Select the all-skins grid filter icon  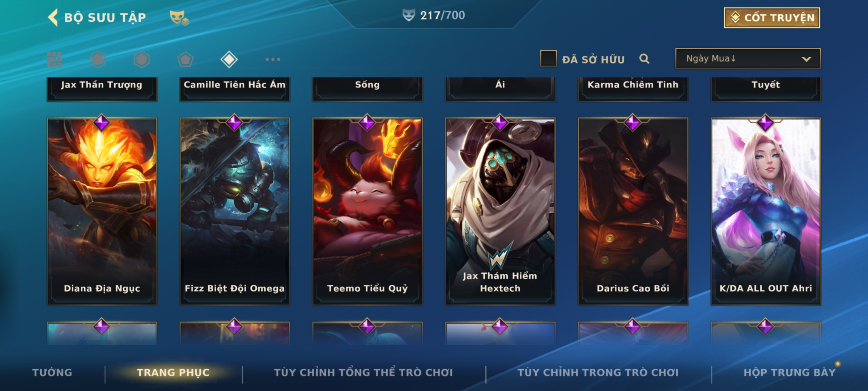click(54, 59)
